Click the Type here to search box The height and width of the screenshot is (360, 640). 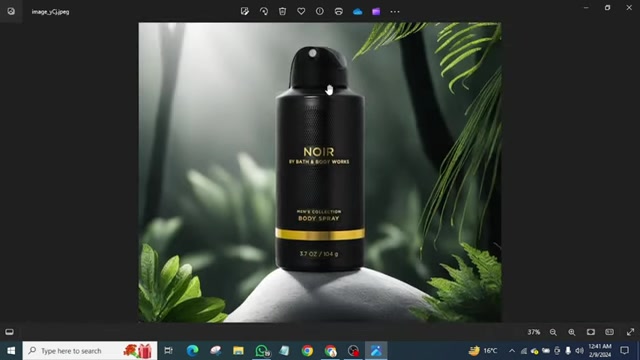(x=90, y=351)
